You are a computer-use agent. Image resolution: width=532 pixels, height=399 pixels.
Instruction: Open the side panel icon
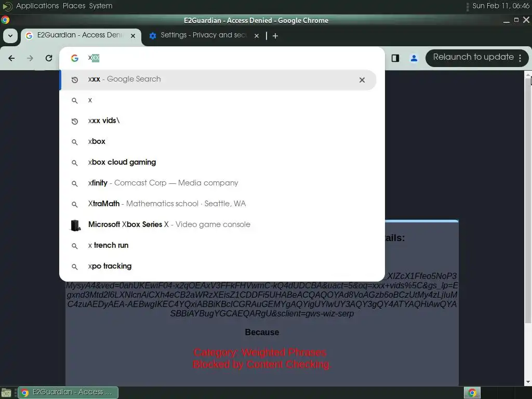coord(395,58)
